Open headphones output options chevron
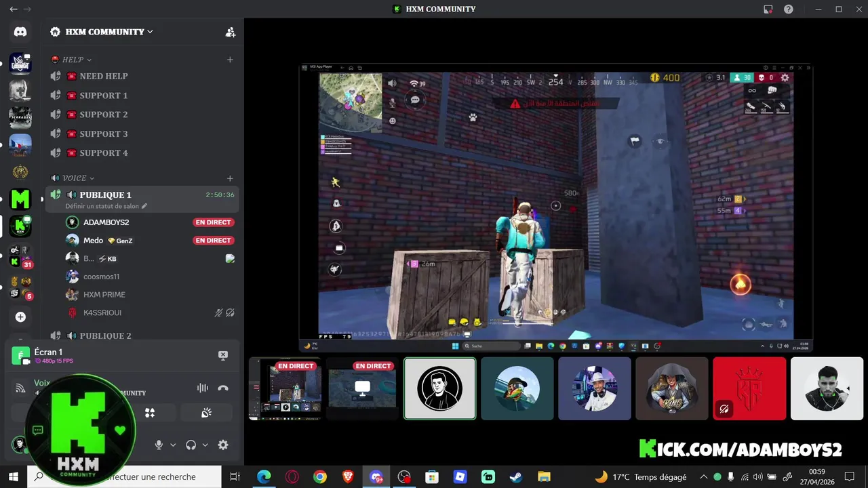Screen dimensions: 868x488 205,445
